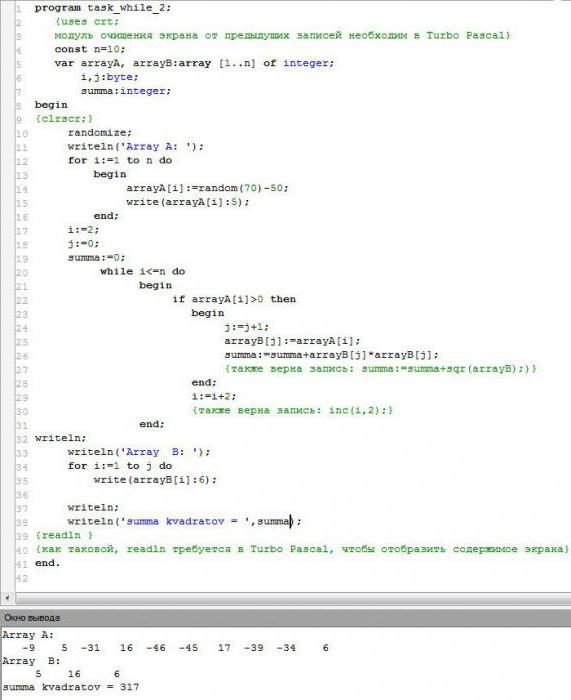Click the horizontal scrollbar's left arrow
Screen dimensions: 571x700
point(7,597)
